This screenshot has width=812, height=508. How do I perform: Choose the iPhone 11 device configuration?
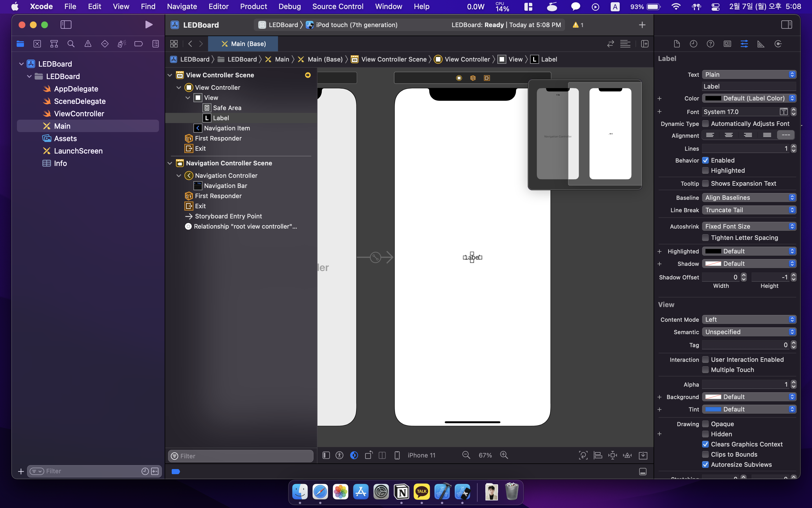(422, 455)
